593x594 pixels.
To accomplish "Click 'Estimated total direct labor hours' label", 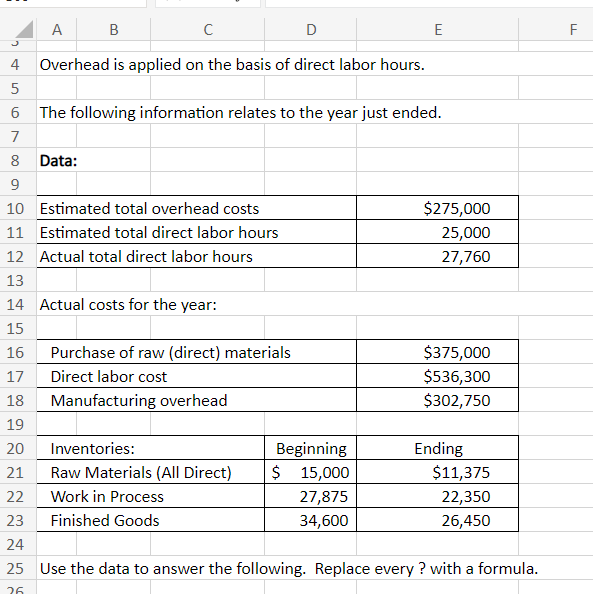I will point(159,232).
